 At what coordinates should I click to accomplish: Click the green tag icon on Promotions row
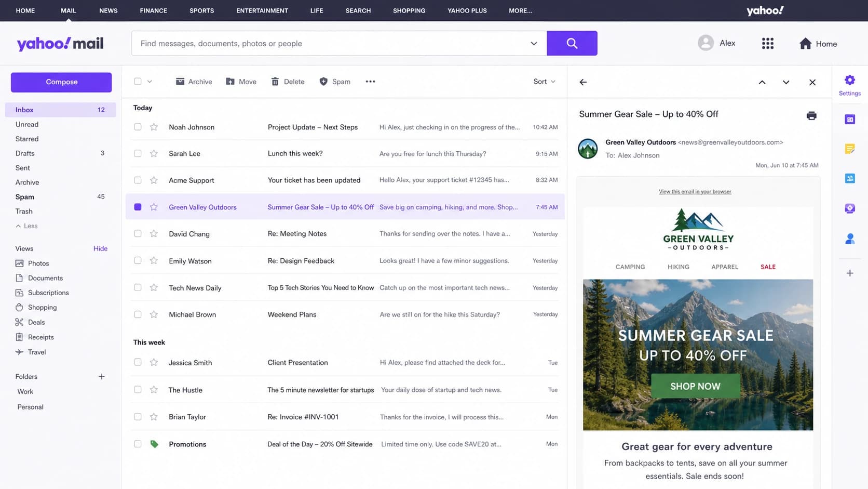154,444
